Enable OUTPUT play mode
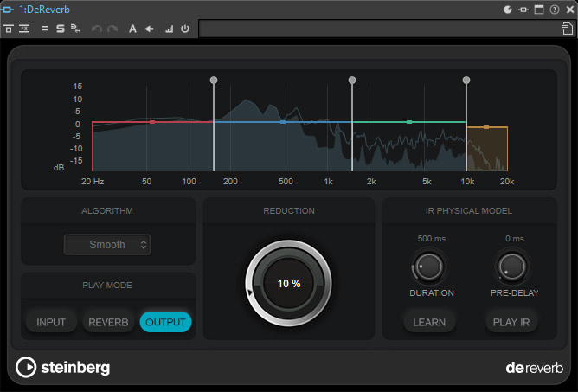 tap(165, 323)
